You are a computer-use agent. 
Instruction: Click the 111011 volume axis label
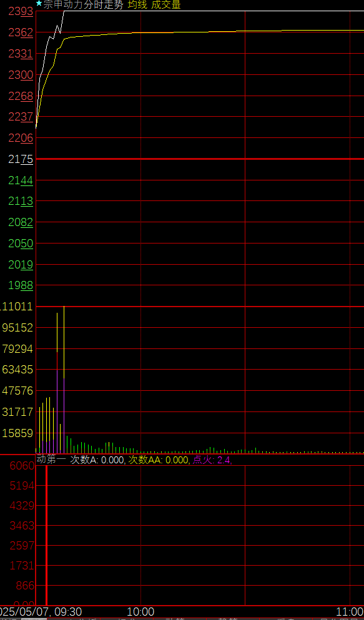point(17,307)
